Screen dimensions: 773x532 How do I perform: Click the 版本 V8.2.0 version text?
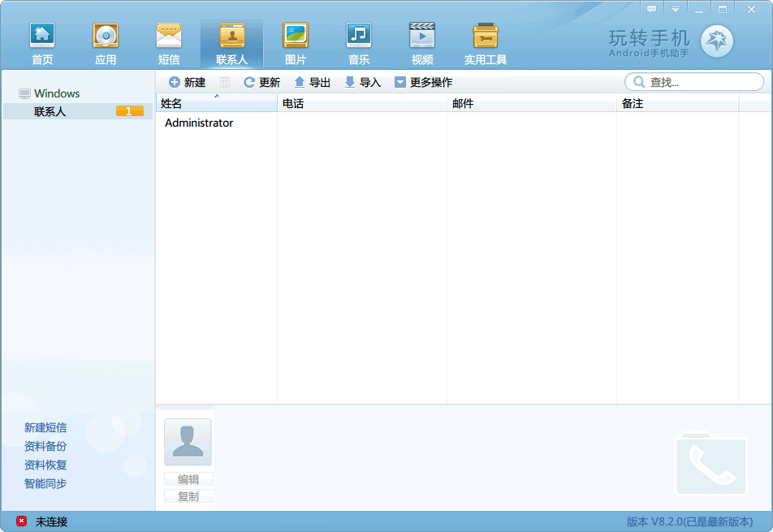(689, 521)
